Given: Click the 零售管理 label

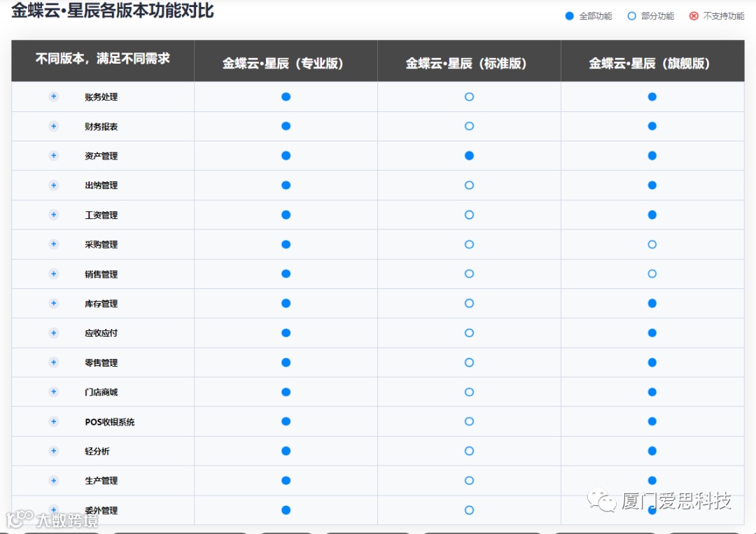Looking at the screenshot, I should click(x=101, y=363).
